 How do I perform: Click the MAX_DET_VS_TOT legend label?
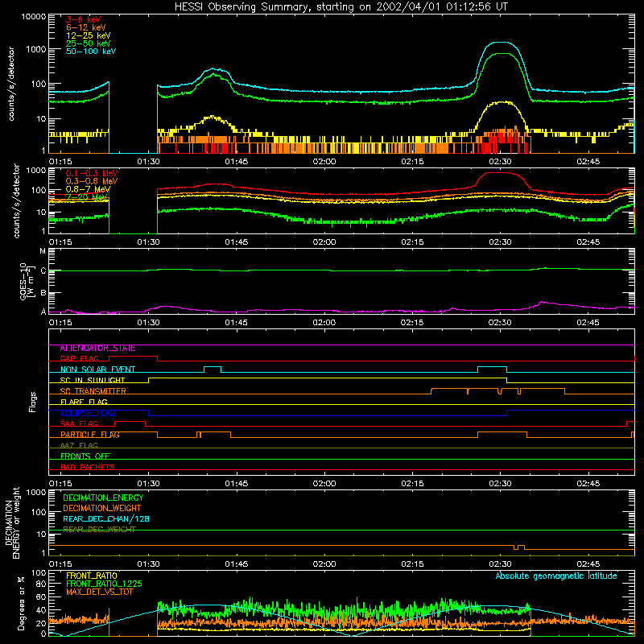pos(99,592)
